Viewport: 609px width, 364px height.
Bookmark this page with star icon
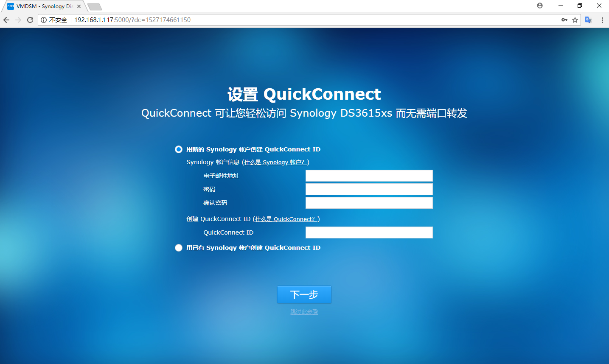click(x=575, y=20)
